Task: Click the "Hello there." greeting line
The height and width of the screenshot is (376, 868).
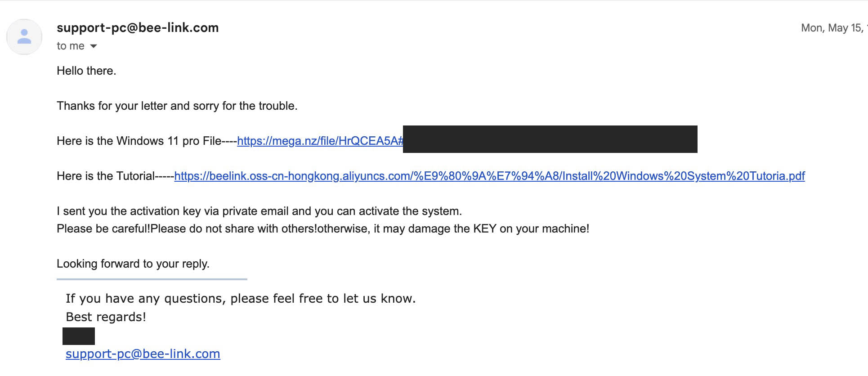Action: pos(86,71)
